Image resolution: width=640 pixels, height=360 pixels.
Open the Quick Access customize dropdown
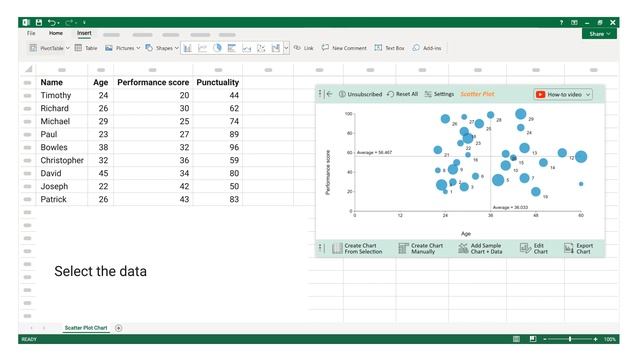pos(84,22)
